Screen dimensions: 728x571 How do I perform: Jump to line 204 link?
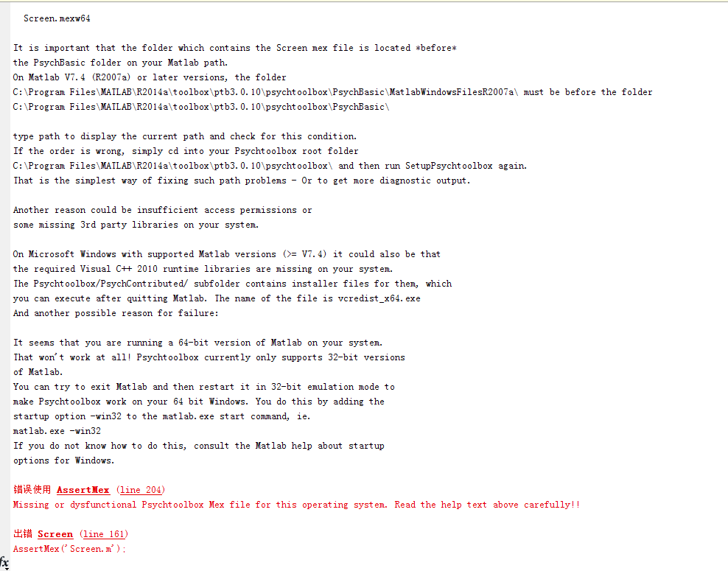tap(141, 490)
